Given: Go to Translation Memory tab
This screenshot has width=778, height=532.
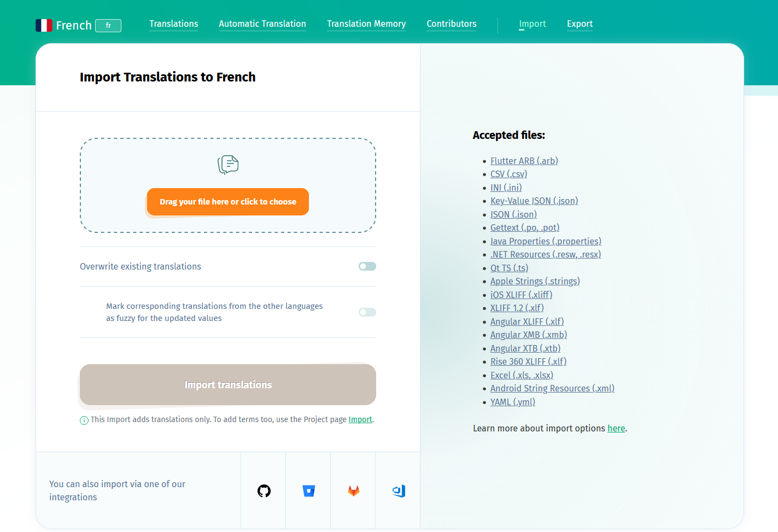Looking at the screenshot, I should (x=366, y=24).
